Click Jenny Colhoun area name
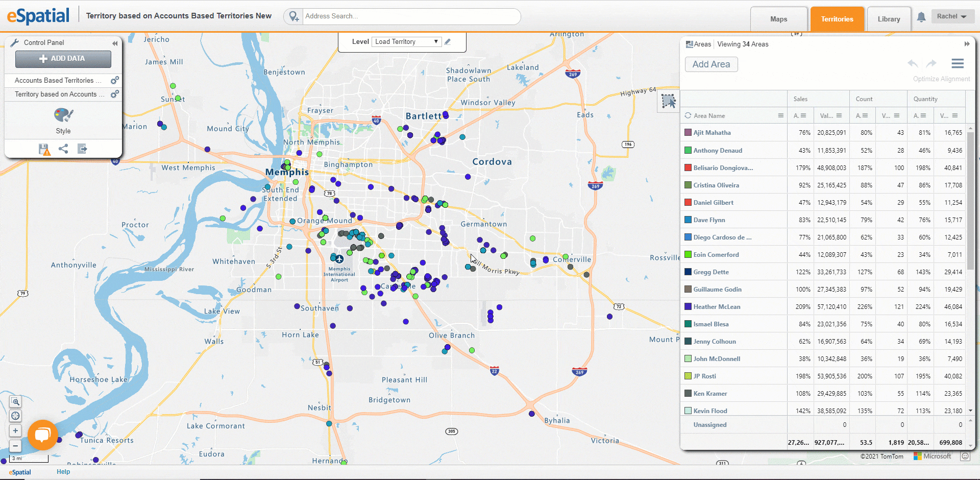 pos(715,342)
